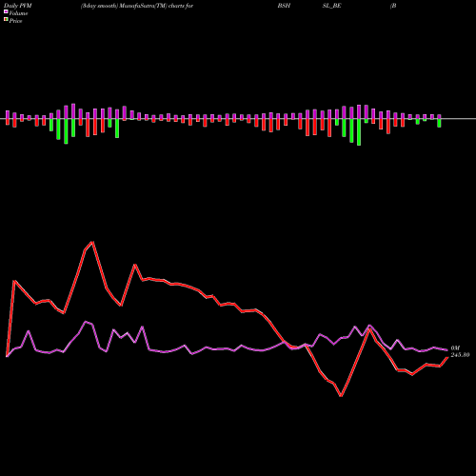476x476 pixels.
Task: Select the 'Volume' legend label
Action: [18, 13]
